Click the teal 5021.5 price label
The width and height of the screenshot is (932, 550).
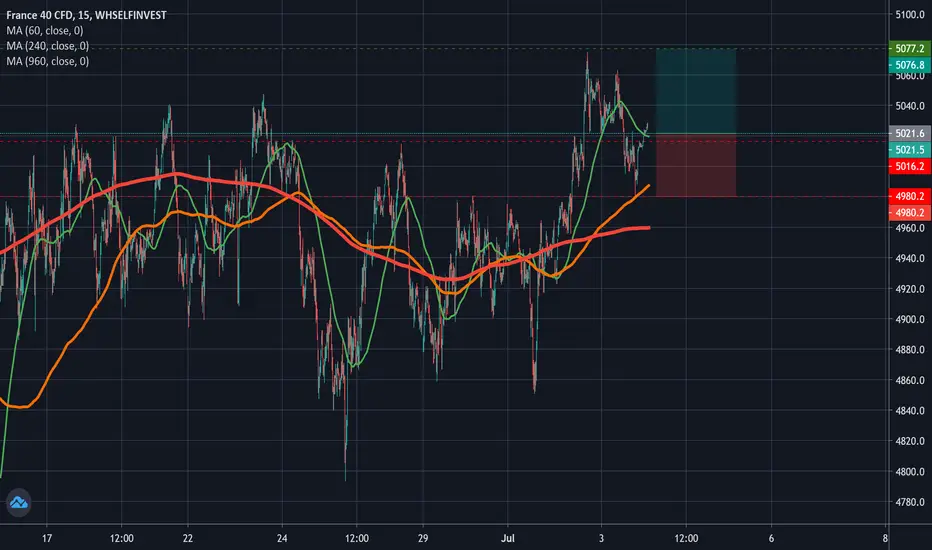tap(909, 150)
